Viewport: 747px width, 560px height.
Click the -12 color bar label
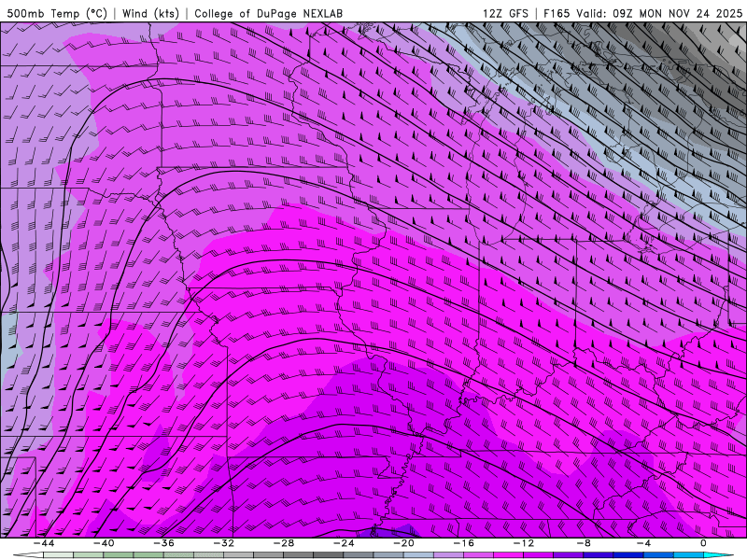(524, 543)
